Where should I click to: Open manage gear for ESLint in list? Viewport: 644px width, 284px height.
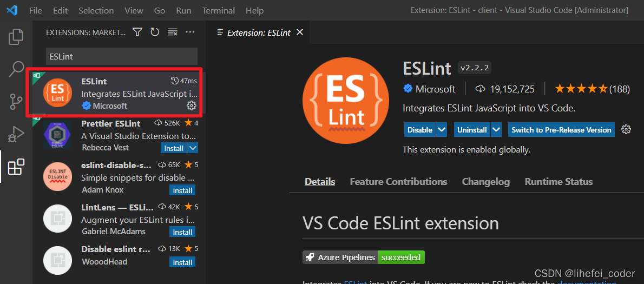point(191,106)
